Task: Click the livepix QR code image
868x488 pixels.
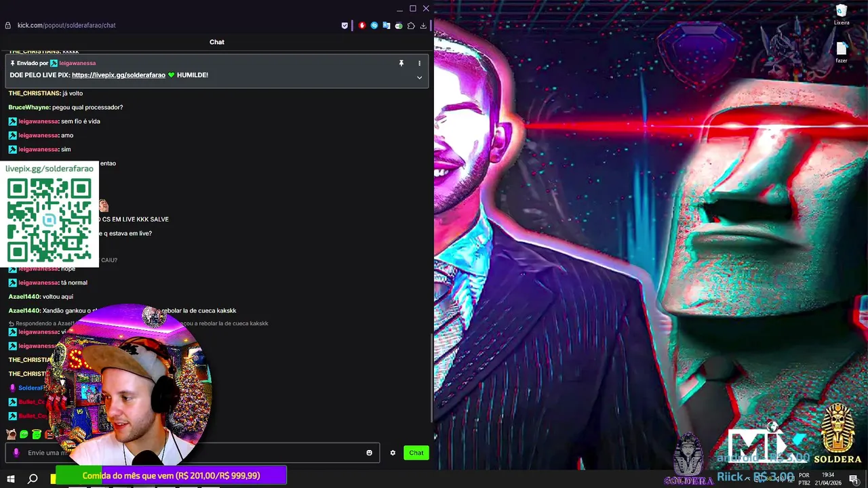Action: (x=50, y=219)
